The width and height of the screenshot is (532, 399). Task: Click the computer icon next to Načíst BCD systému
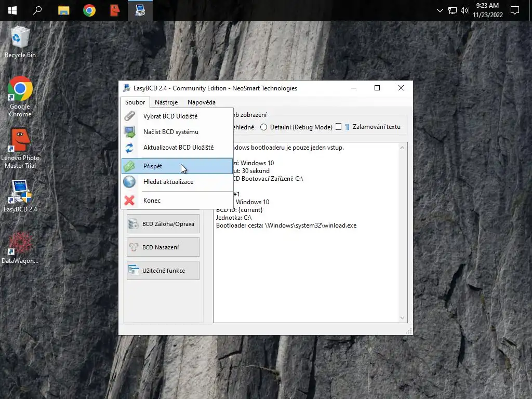[129, 131]
